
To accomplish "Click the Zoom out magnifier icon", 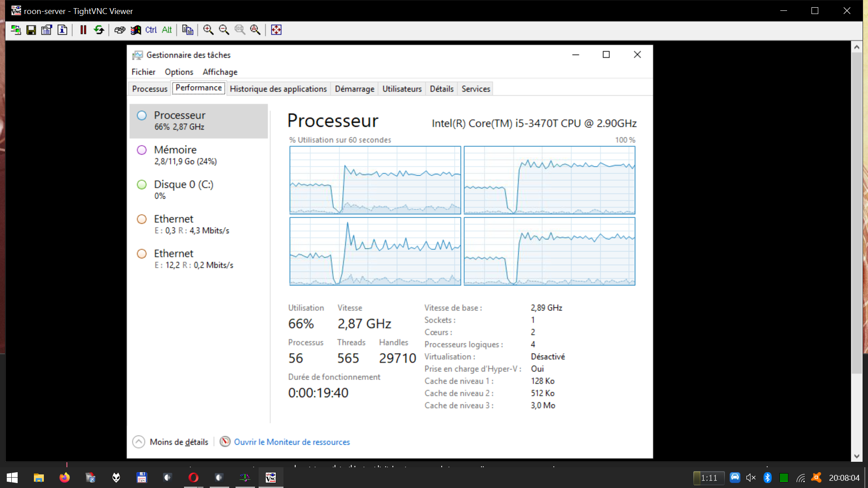I will [224, 30].
